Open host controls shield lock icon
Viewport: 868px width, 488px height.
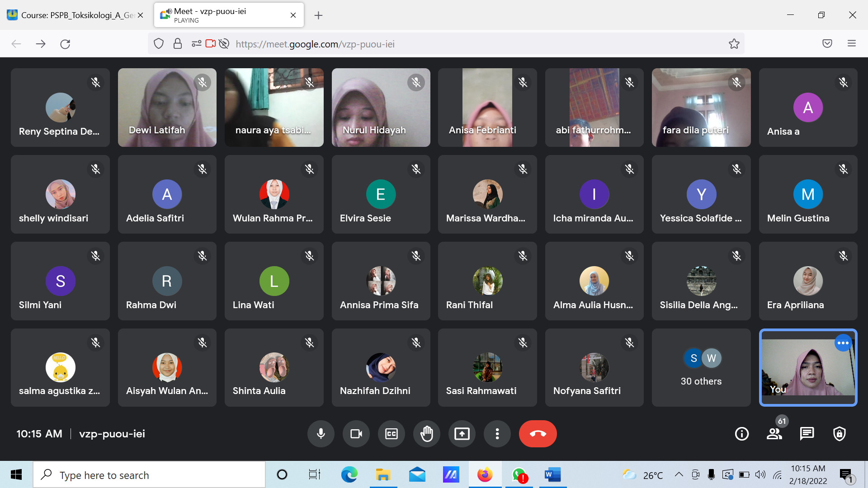click(840, 434)
